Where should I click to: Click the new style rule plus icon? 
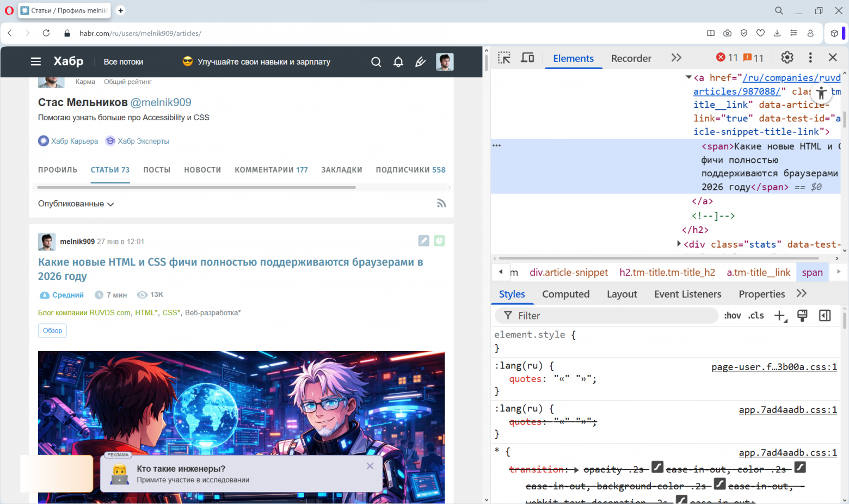point(779,316)
